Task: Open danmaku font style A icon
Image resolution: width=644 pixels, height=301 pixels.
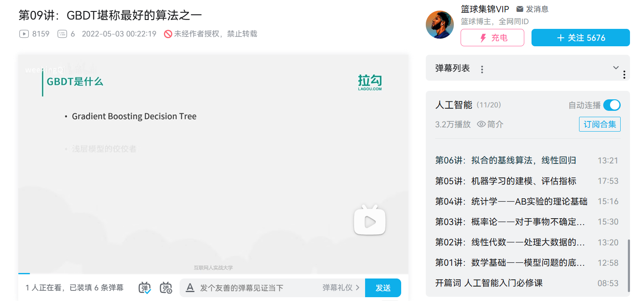Action: pos(190,288)
